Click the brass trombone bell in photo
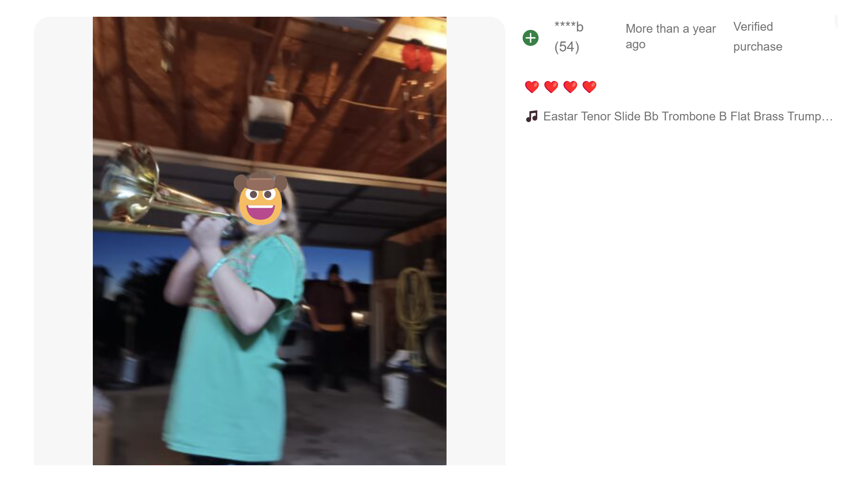The height and width of the screenshot is (486, 868). click(x=129, y=184)
